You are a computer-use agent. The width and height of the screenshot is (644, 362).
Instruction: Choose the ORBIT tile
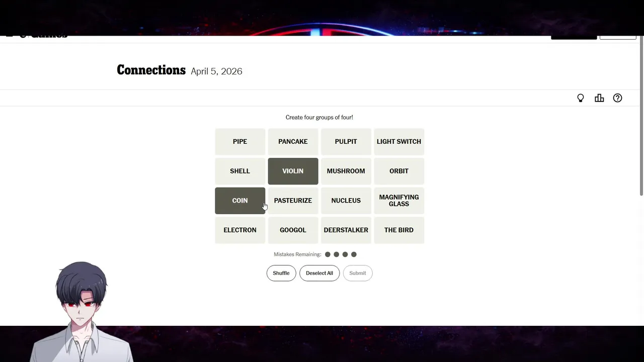(x=399, y=171)
